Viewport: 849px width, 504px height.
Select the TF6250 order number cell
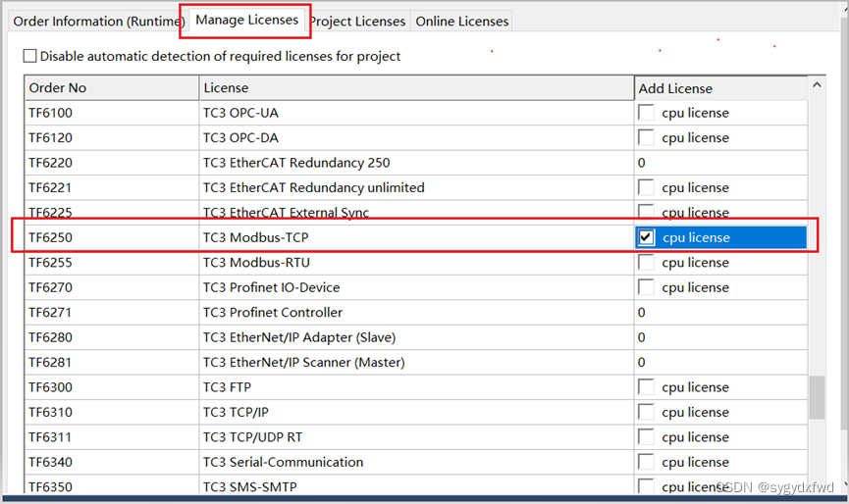point(112,237)
